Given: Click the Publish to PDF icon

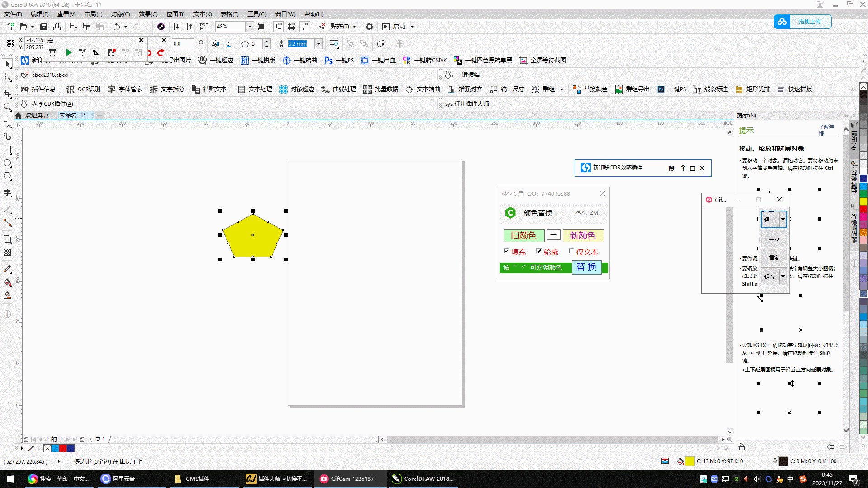Looking at the screenshot, I should pos(204,27).
